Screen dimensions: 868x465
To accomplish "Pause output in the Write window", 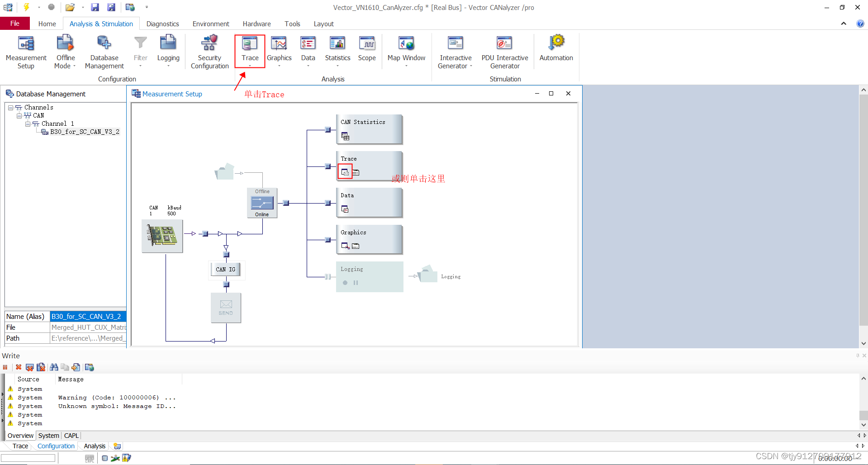I will (5, 367).
